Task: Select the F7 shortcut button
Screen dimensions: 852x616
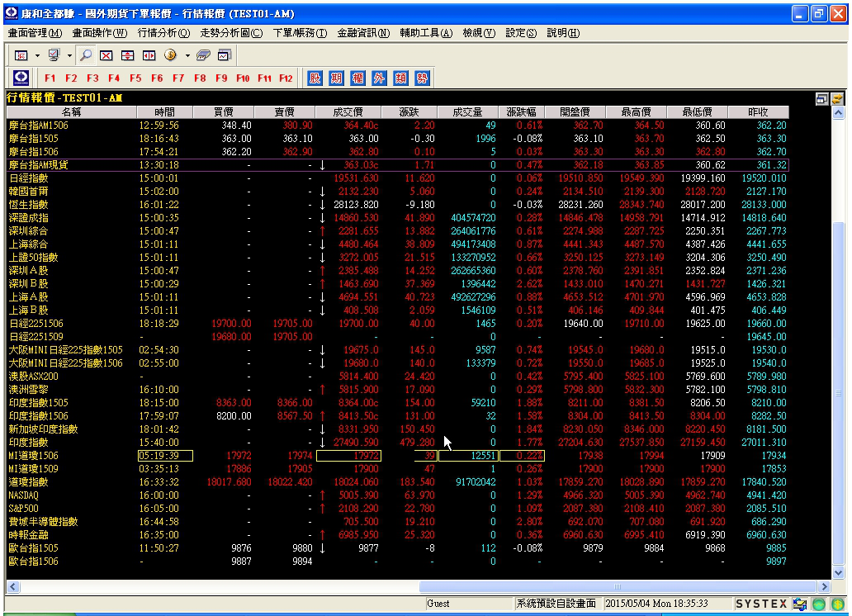Action: tap(178, 78)
